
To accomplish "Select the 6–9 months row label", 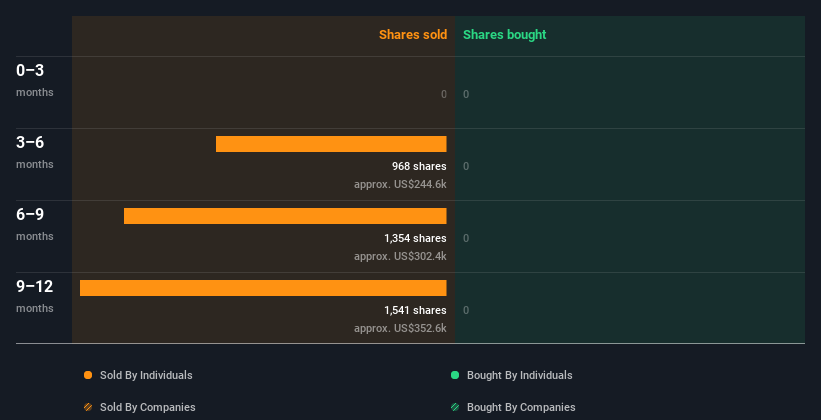I will (30, 215).
